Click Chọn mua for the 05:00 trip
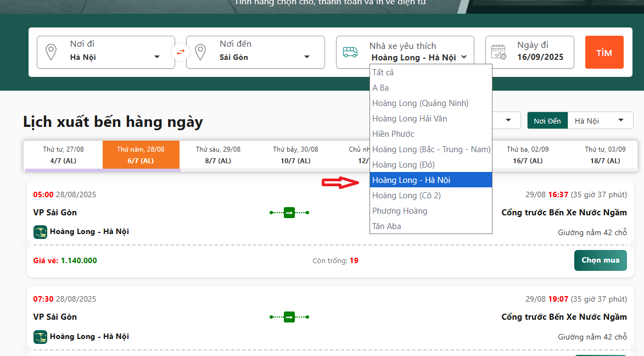Screen dimensions: 644x356 coord(600,260)
